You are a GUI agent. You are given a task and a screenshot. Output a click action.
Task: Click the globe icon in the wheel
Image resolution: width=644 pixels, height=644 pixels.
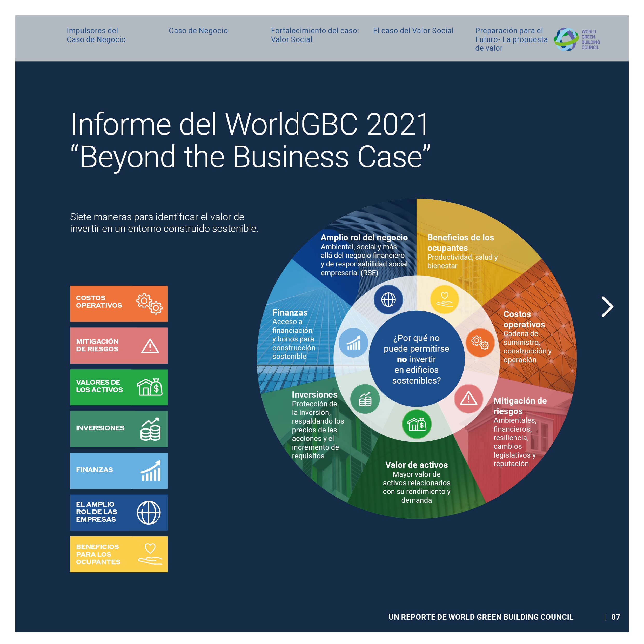(x=388, y=299)
